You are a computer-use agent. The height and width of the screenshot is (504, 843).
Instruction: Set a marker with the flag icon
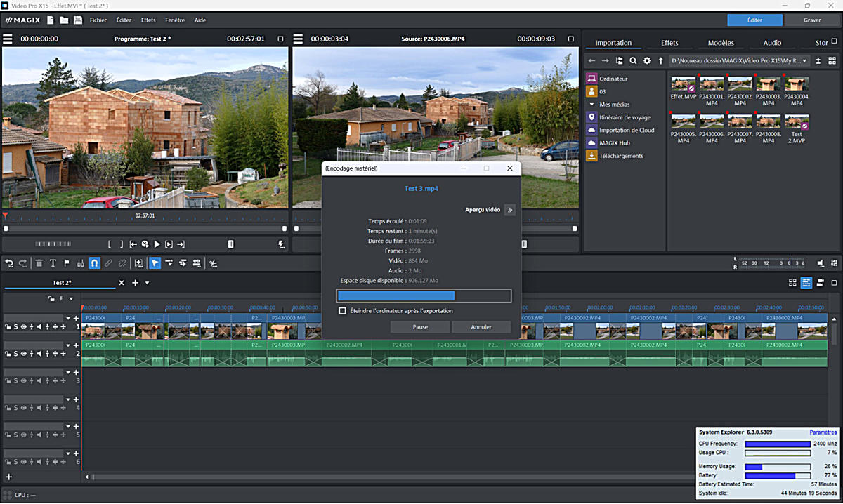[x=67, y=263]
